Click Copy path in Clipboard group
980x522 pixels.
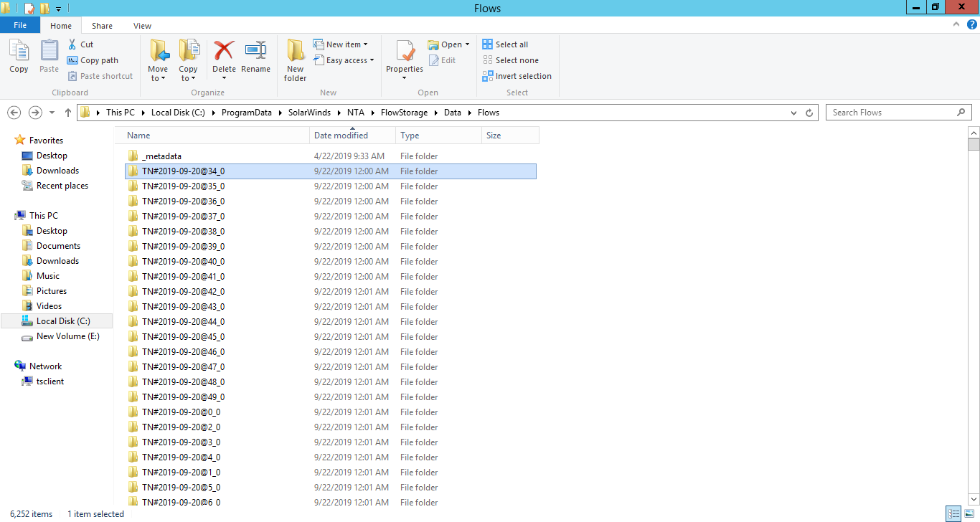93,60
